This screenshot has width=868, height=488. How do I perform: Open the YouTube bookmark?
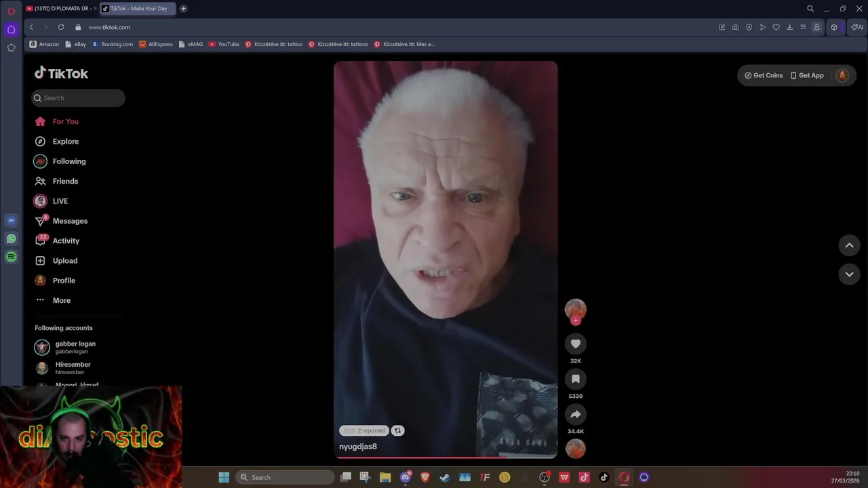coord(224,44)
